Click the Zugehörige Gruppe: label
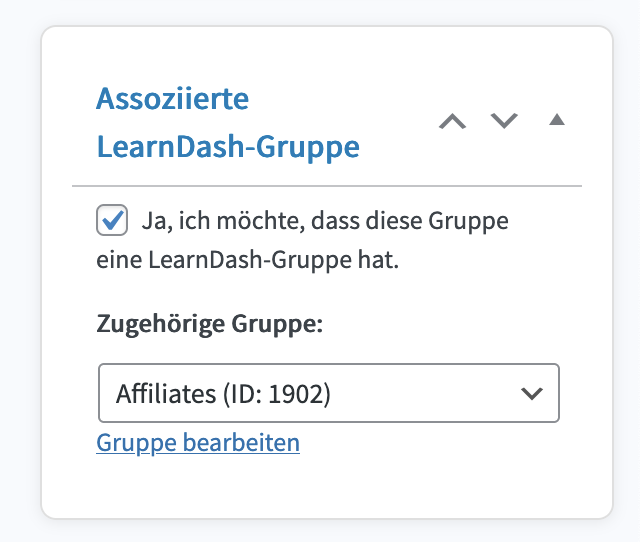Image resolution: width=640 pixels, height=542 pixels. coord(209,324)
